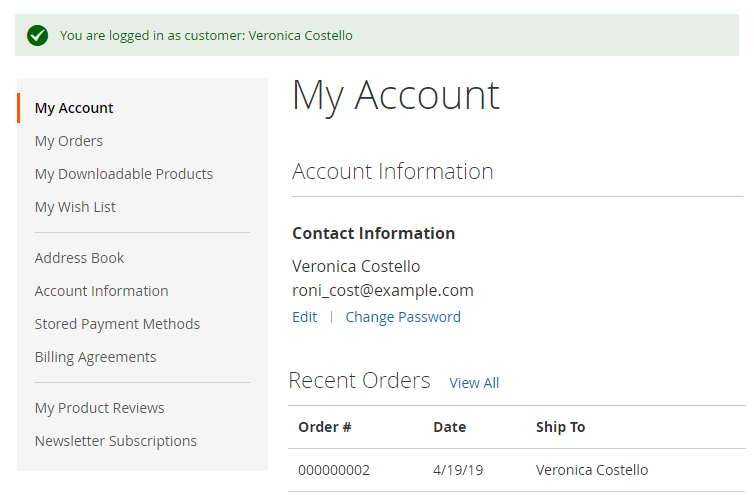
Task: Click the My Account page heading
Action: [396, 97]
